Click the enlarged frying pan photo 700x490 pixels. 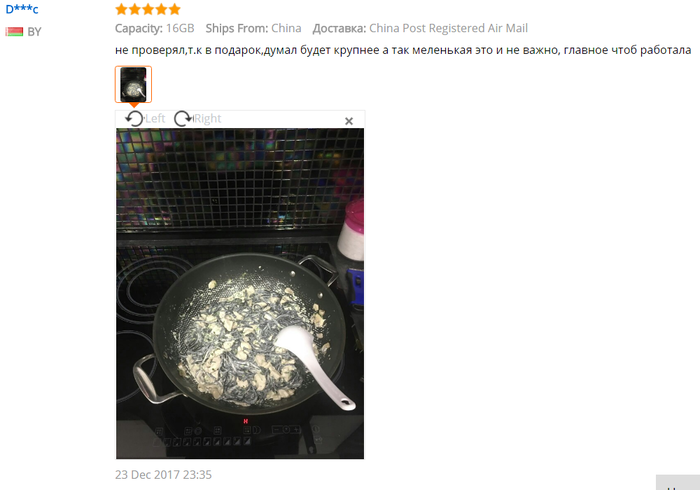coord(240,293)
